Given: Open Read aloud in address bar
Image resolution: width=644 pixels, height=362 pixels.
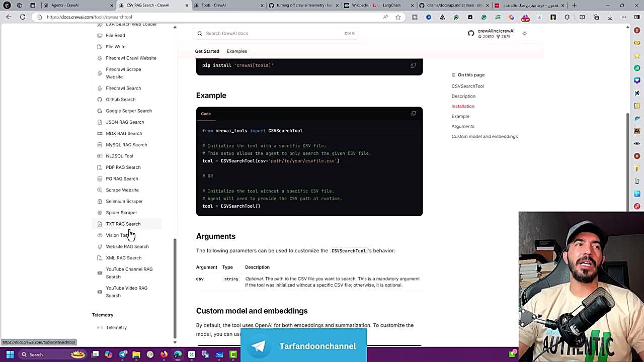Looking at the screenshot, I should tap(385, 17).
